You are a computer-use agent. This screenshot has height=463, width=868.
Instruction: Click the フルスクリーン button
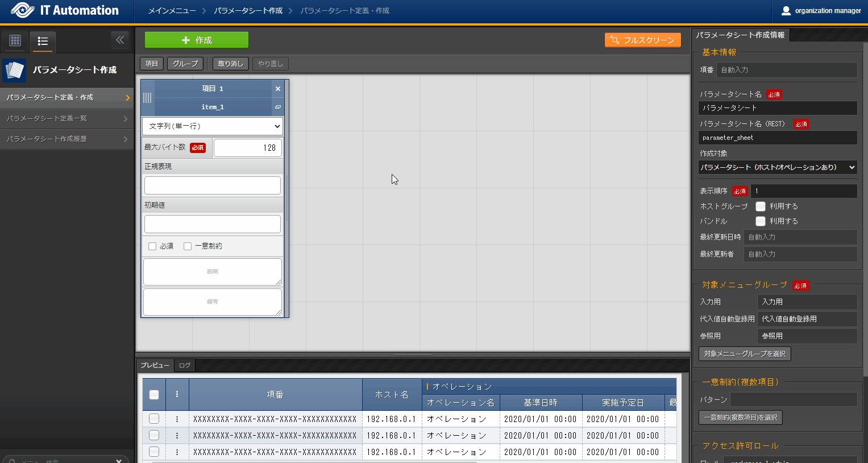(642, 40)
